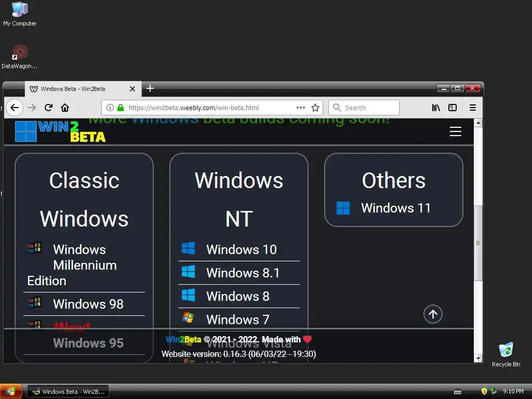Bookmark this page with the star
This screenshot has width=532, height=399.
(315, 108)
